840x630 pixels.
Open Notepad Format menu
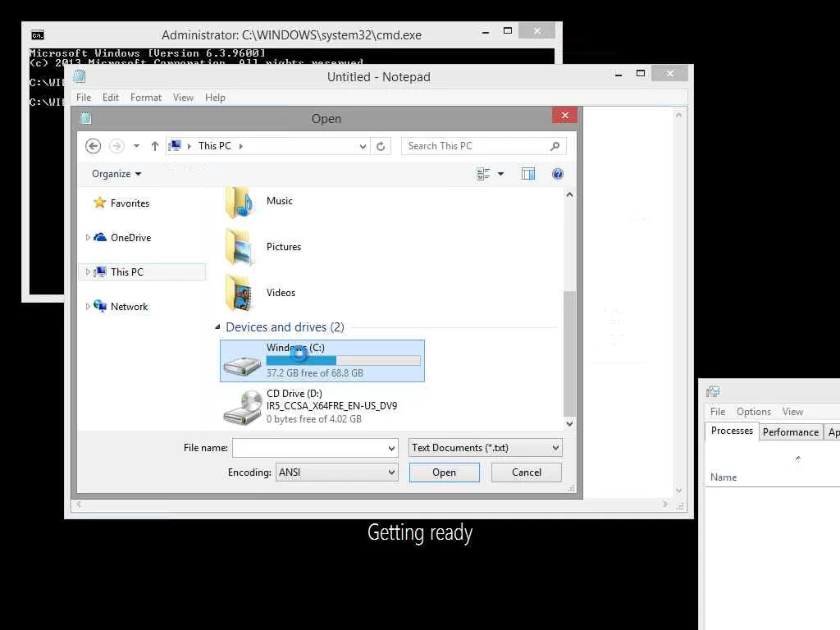(x=146, y=98)
